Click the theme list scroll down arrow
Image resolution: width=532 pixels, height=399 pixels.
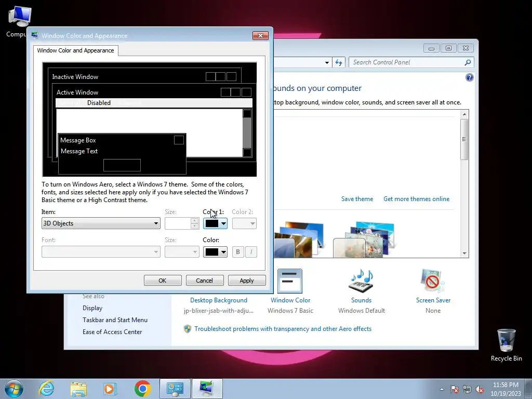click(464, 254)
